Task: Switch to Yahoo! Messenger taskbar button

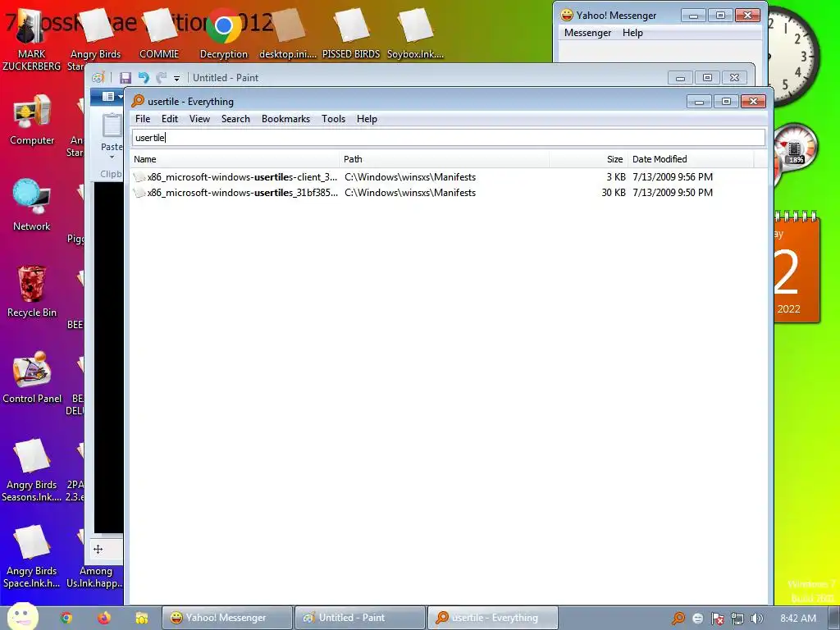Action: [x=227, y=618]
